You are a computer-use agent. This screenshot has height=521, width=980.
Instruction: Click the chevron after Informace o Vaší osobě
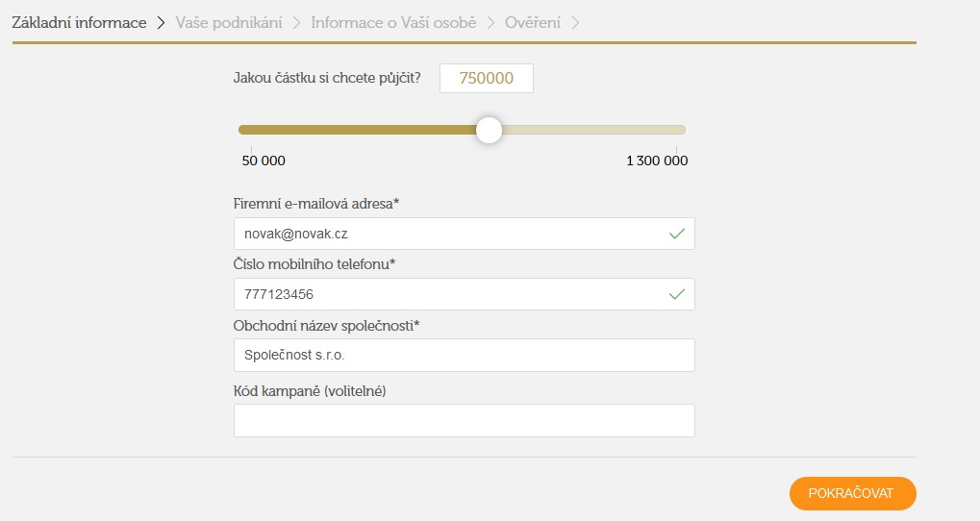(490, 23)
